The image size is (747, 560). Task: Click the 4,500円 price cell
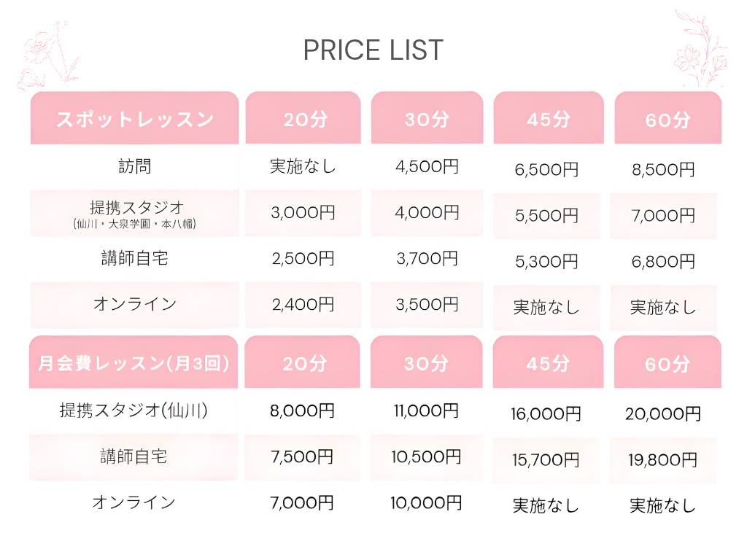tap(427, 166)
